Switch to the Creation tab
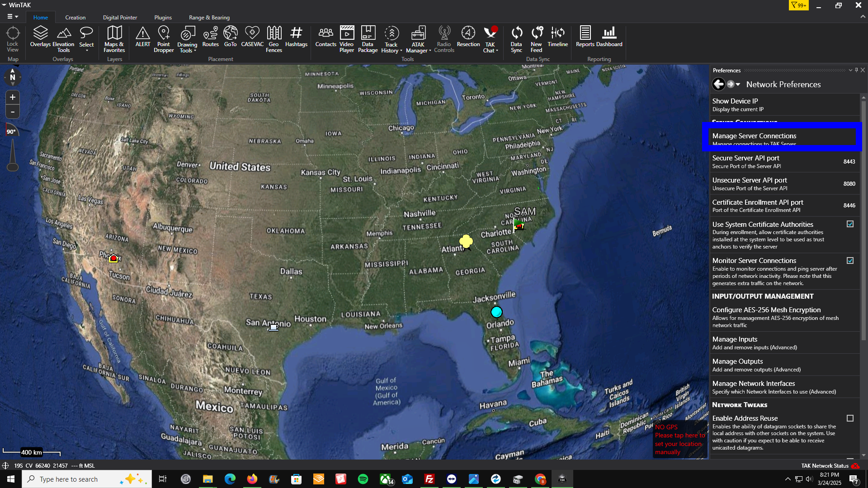The width and height of the screenshot is (868, 488). 75,18
